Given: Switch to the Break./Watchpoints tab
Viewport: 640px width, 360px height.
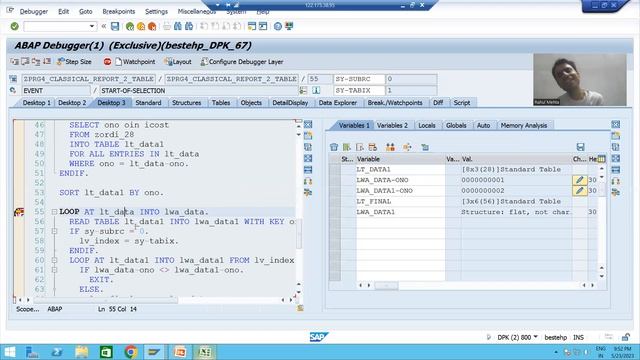Looking at the screenshot, I should [x=395, y=103].
